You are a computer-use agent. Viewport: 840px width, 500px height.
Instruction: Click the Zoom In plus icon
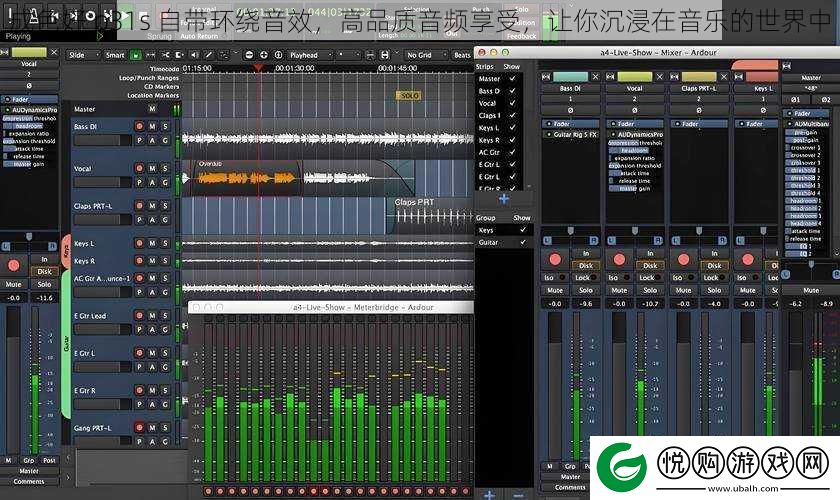click(x=264, y=55)
